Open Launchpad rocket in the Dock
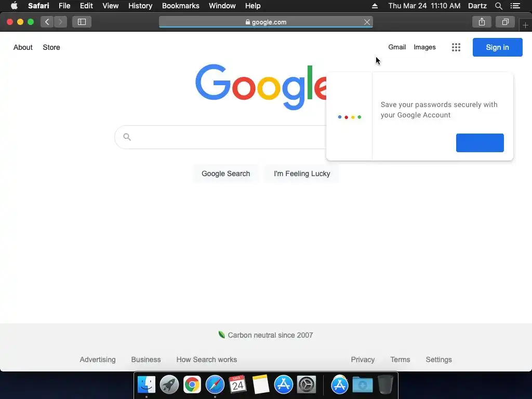The width and height of the screenshot is (532, 399). coord(169,385)
